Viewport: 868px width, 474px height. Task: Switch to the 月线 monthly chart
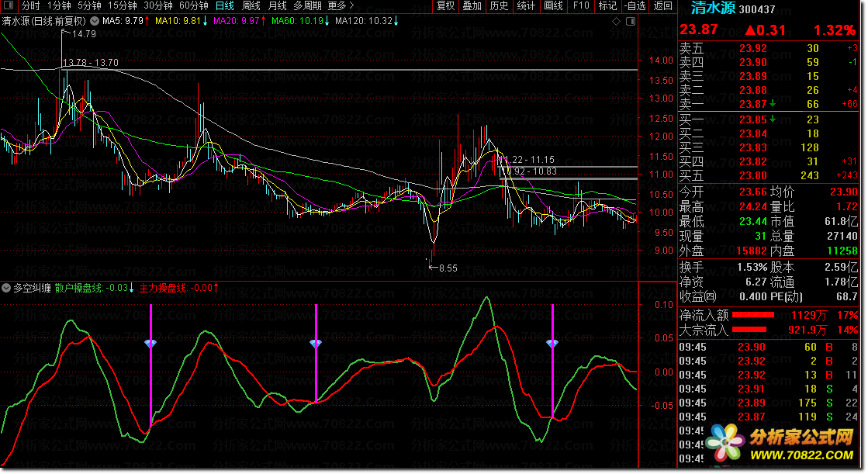point(278,6)
